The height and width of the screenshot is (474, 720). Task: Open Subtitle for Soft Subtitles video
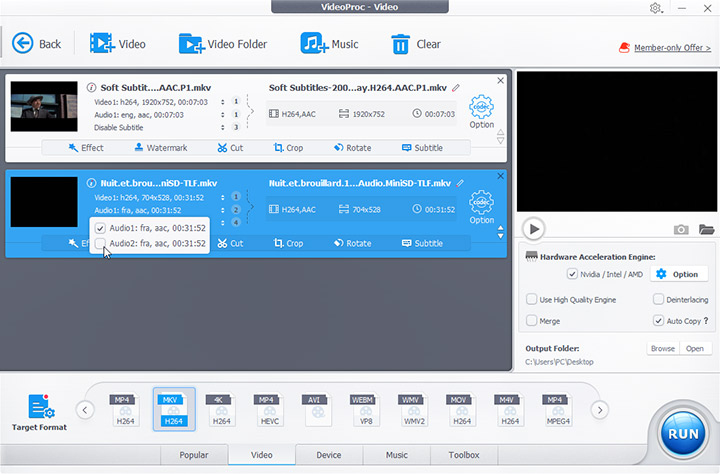tap(422, 148)
